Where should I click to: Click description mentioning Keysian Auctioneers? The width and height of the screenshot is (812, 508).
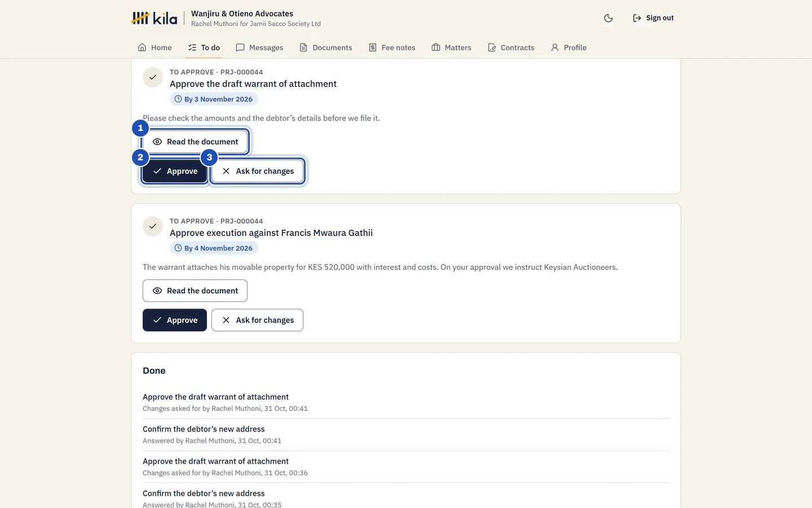[380, 267]
